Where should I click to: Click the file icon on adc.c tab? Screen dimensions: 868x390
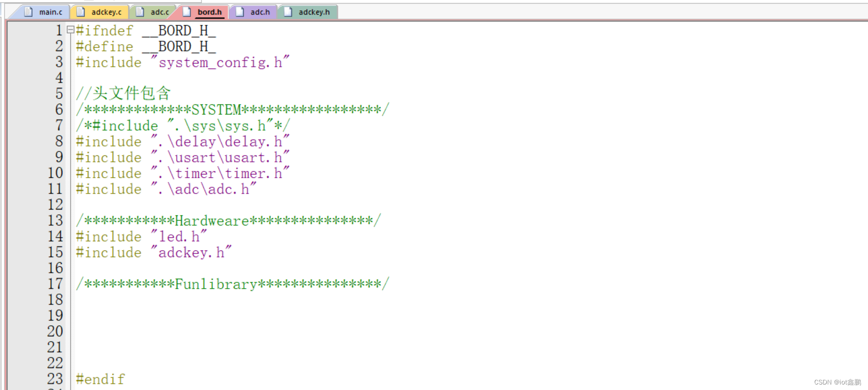tap(140, 12)
